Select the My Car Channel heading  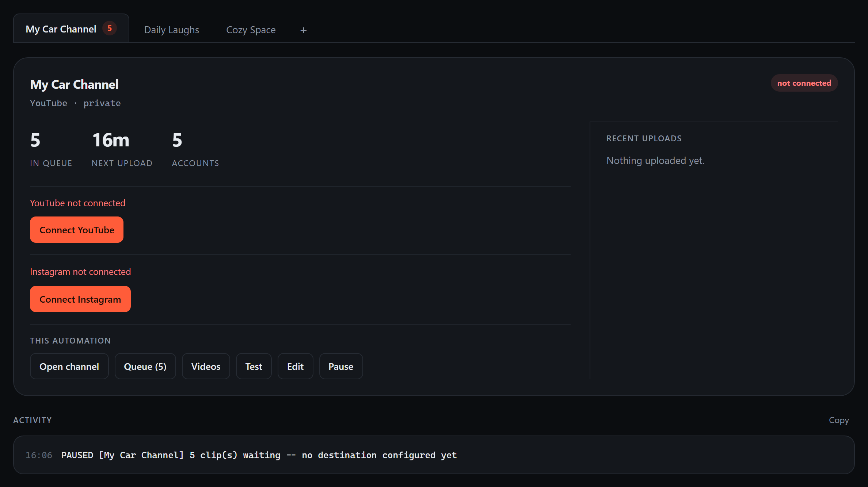(74, 84)
